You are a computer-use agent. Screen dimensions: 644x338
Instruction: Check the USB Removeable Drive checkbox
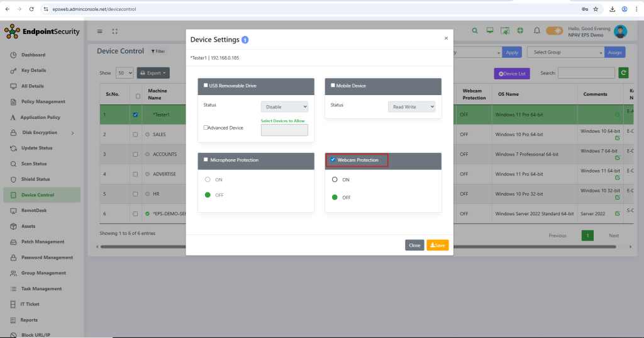206,86
